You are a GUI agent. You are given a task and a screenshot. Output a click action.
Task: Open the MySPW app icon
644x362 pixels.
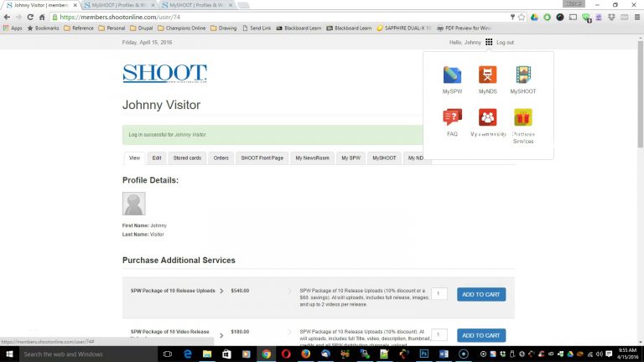(452, 75)
